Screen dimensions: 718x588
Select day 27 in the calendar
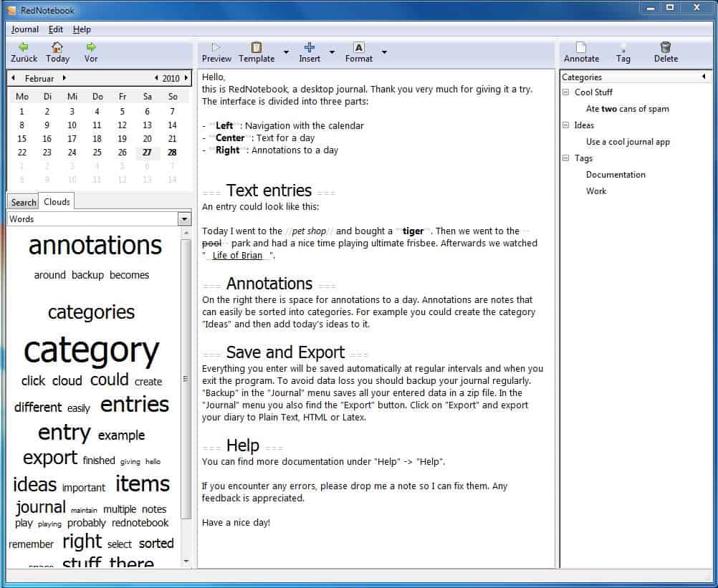tap(147, 152)
